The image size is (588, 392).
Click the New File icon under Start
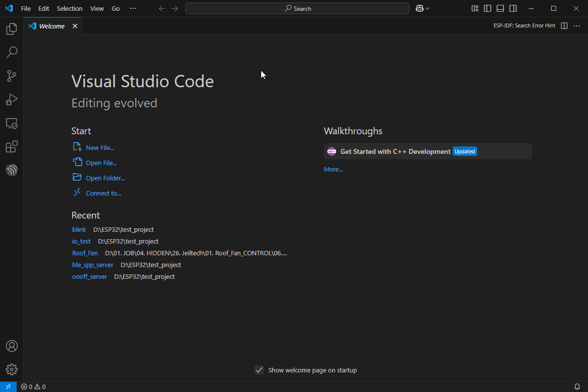pos(77,147)
